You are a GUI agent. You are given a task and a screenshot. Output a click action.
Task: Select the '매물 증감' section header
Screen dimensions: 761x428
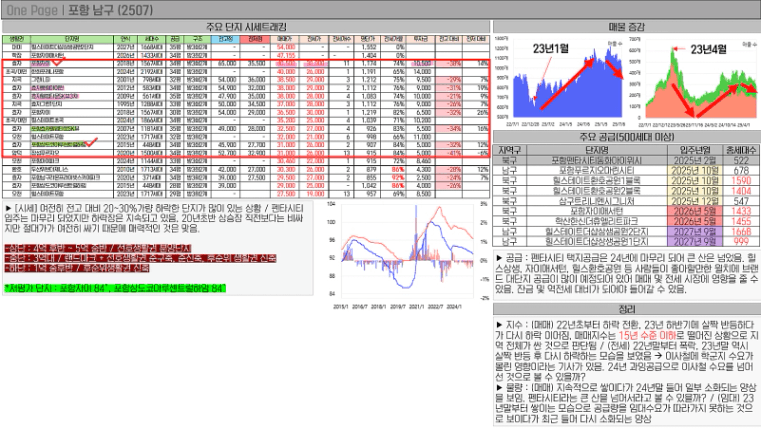(x=627, y=27)
